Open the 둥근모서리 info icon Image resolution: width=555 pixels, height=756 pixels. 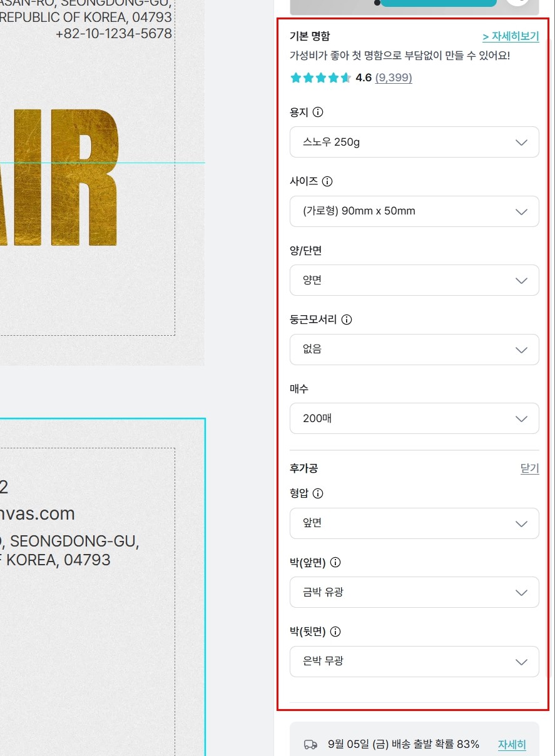click(x=347, y=320)
